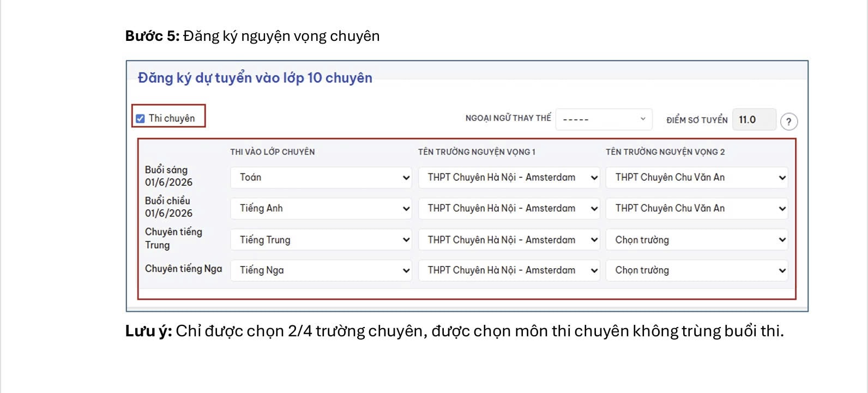Click the Điểm sơ tuyển field showing 11.0
The height and width of the screenshot is (393, 868).
754,120
